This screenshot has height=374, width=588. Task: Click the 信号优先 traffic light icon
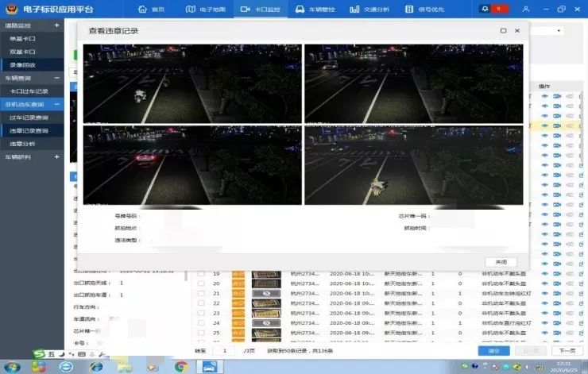[x=408, y=10]
